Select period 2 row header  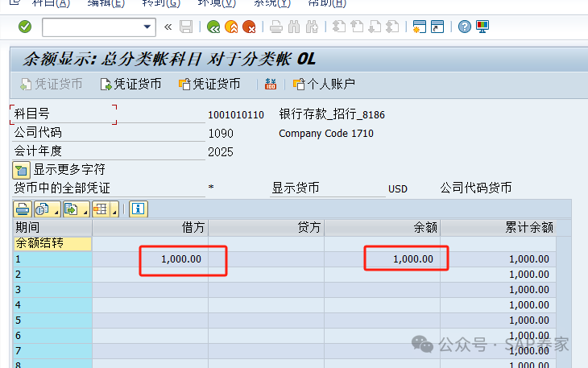pos(52,275)
